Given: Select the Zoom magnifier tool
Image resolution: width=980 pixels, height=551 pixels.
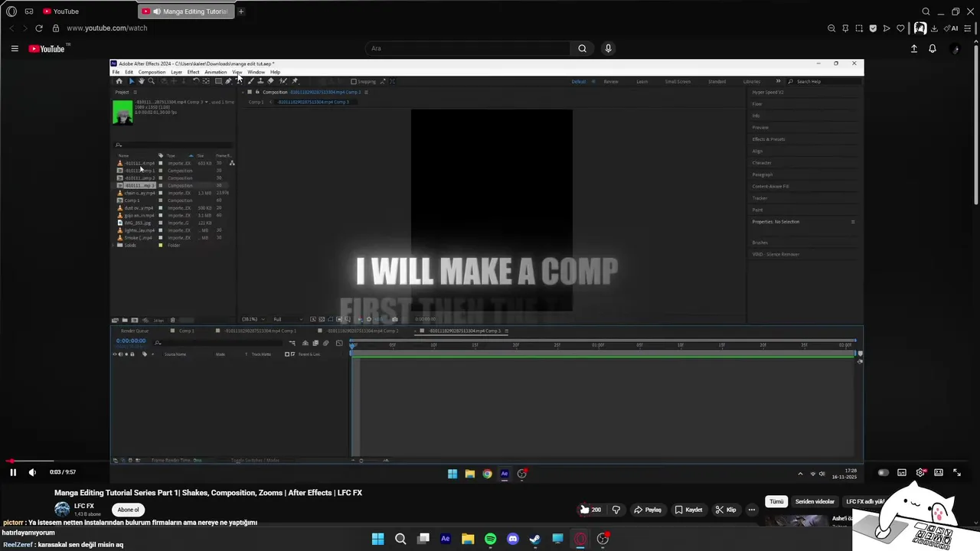Looking at the screenshot, I should click(x=151, y=81).
